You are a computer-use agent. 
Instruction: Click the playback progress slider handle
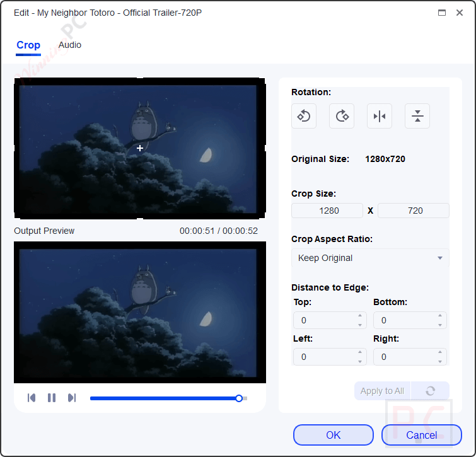[239, 398]
